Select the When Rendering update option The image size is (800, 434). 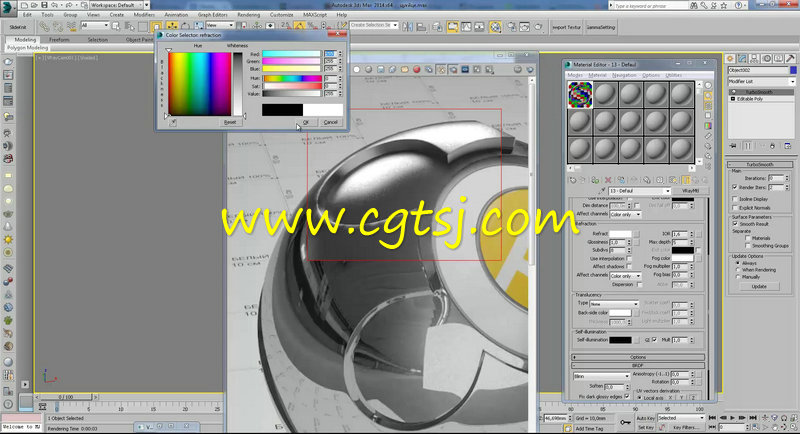coord(738,269)
